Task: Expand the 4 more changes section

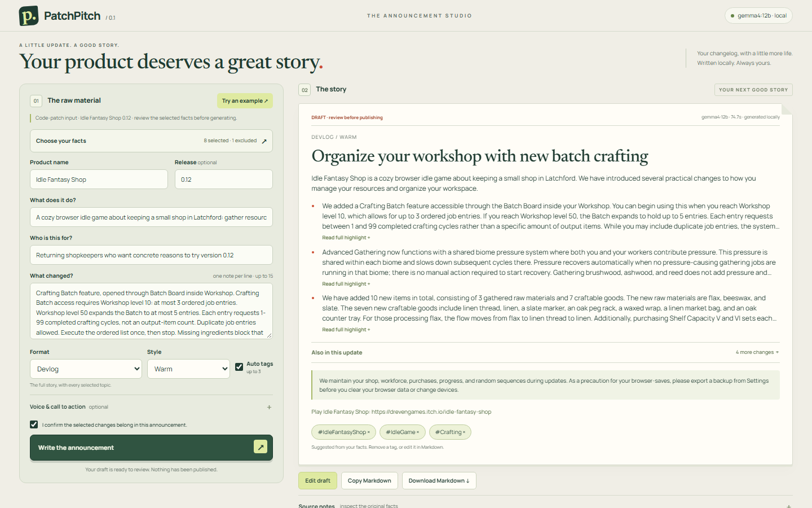Action: click(x=757, y=352)
